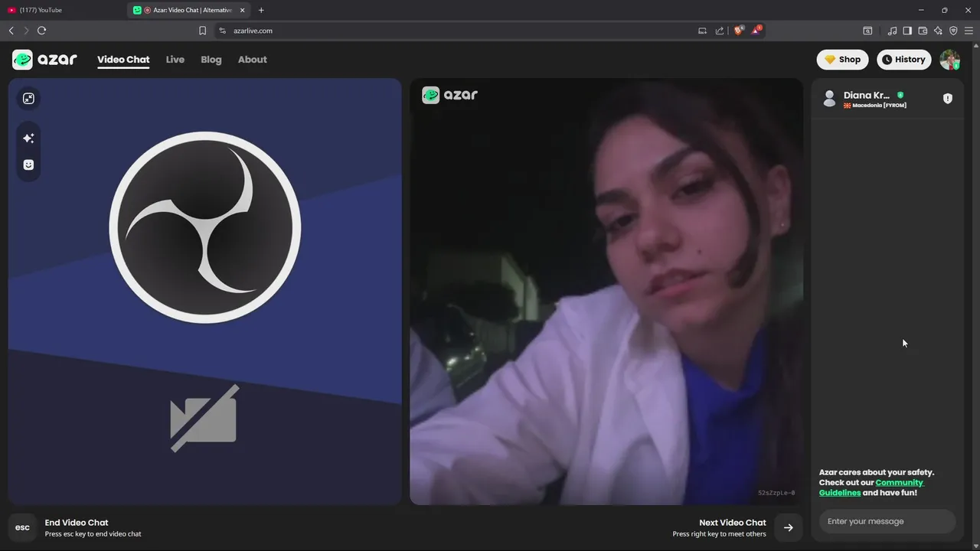Open the browser hamburger menu
The image size is (980, 551).
(969, 31)
